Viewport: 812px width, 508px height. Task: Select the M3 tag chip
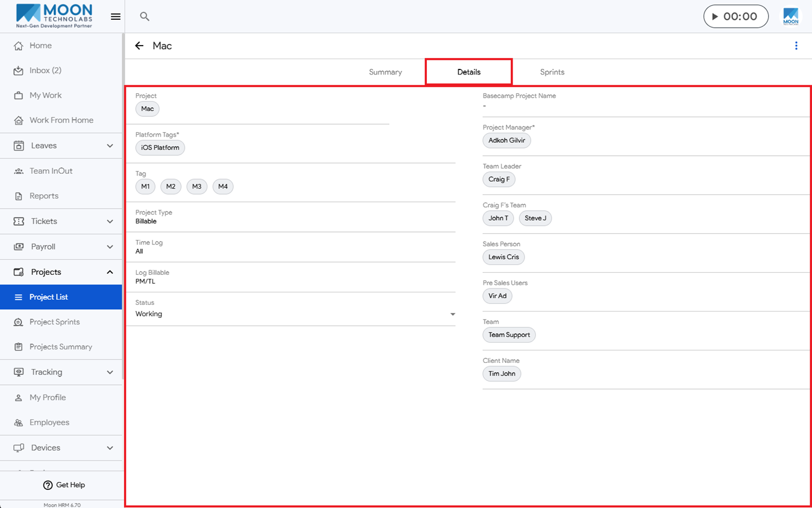(197, 187)
